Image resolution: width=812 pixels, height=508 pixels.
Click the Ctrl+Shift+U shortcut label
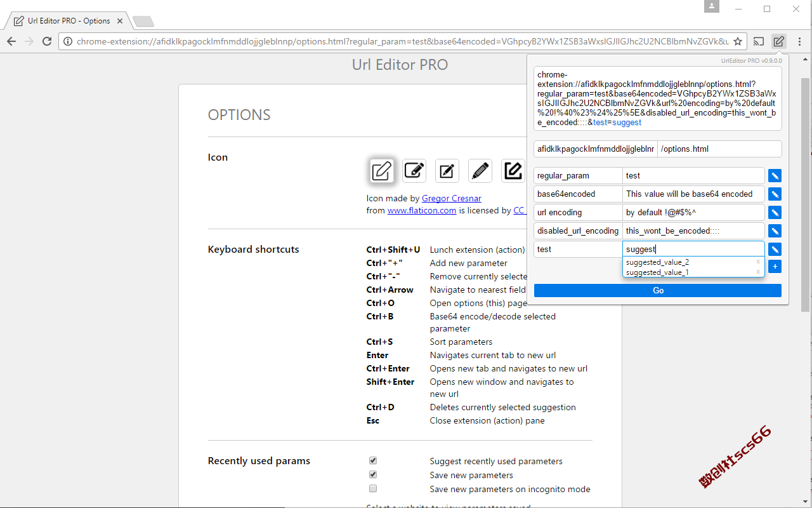point(393,250)
